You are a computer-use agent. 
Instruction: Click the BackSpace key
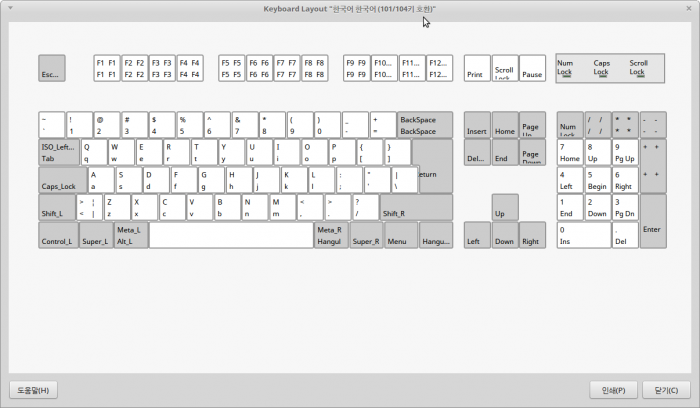pos(425,125)
